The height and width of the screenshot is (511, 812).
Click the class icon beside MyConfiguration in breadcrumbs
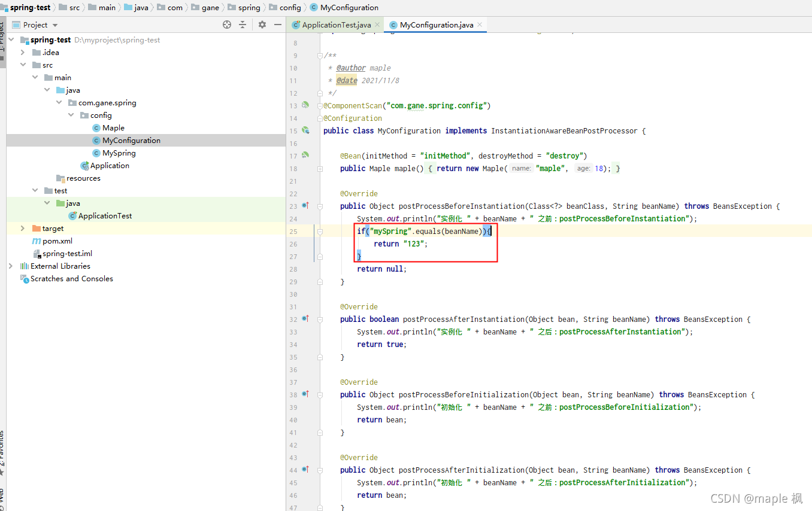[x=313, y=7]
